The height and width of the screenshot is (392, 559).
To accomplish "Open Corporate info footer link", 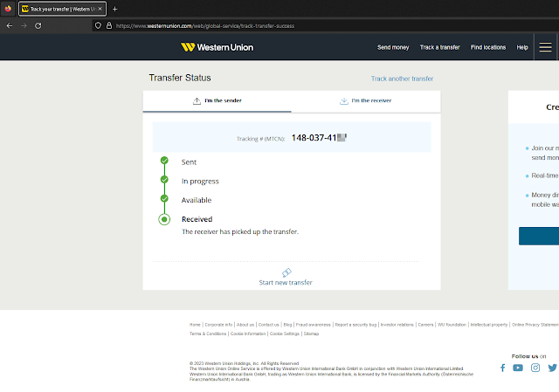I will [218, 325].
